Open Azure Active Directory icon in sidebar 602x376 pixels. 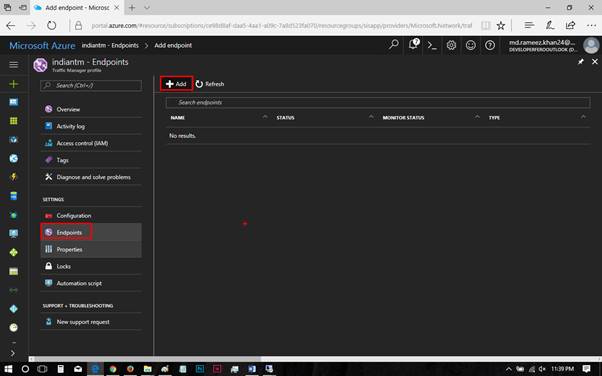(x=13, y=309)
